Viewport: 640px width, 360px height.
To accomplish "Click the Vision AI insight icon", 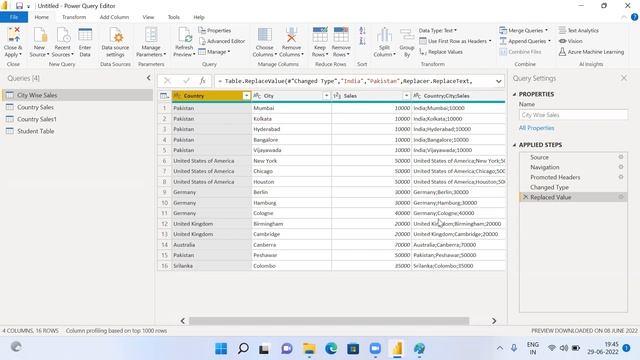I will click(x=562, y=41).
